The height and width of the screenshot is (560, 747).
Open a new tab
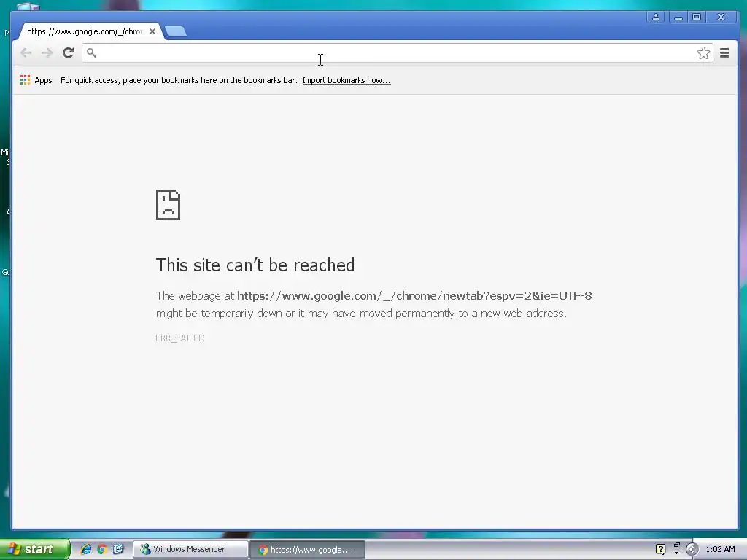coord(176,32)
